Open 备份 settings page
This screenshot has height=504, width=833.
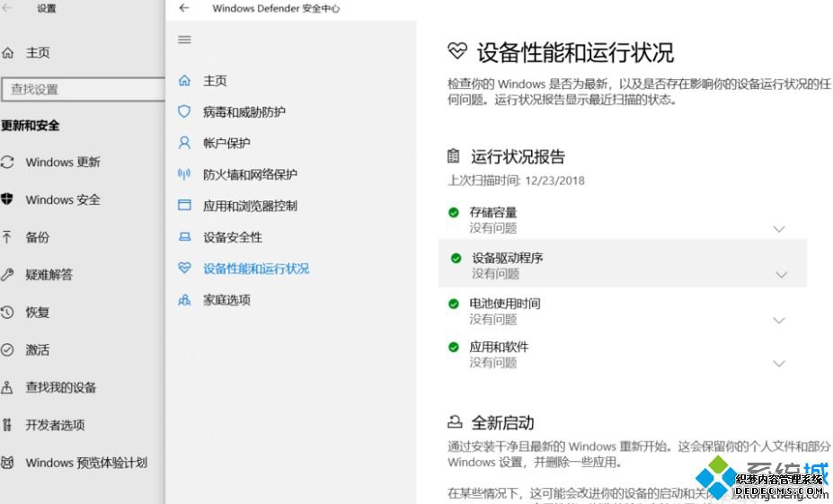(x=37, y=237)
